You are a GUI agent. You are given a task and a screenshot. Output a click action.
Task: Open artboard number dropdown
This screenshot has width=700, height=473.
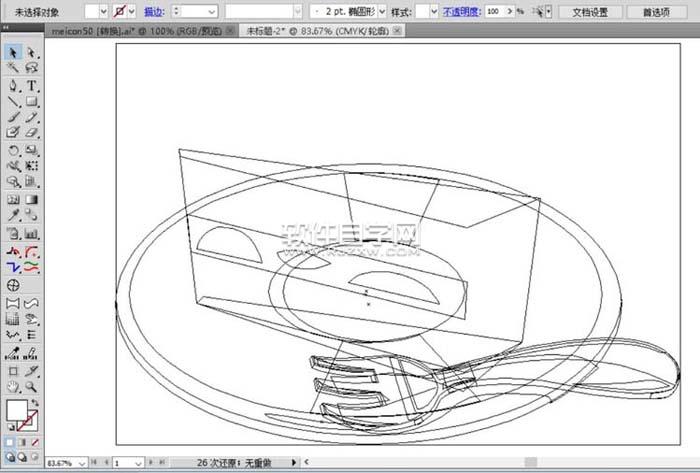pos(138,463)
